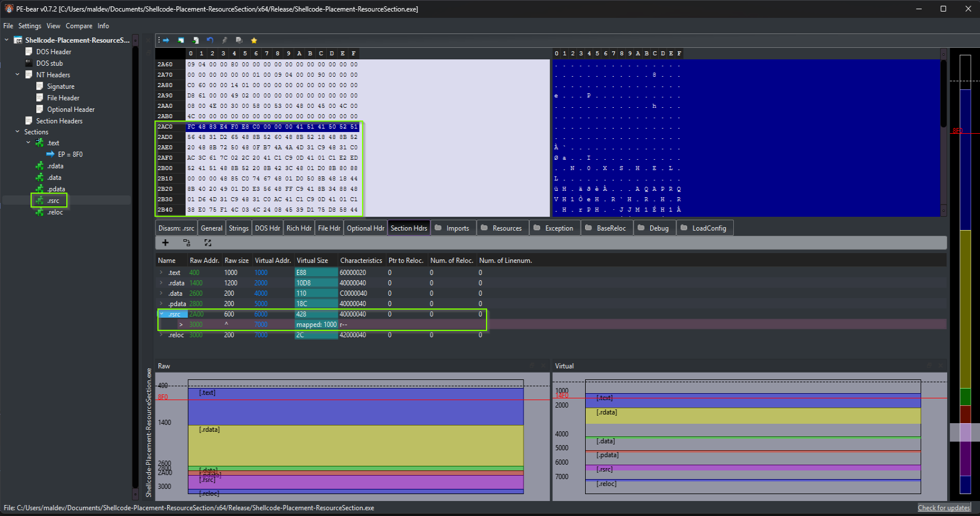Click the [.rdata] block in Raw map
The image size is (980, 516).
(356, 446)
